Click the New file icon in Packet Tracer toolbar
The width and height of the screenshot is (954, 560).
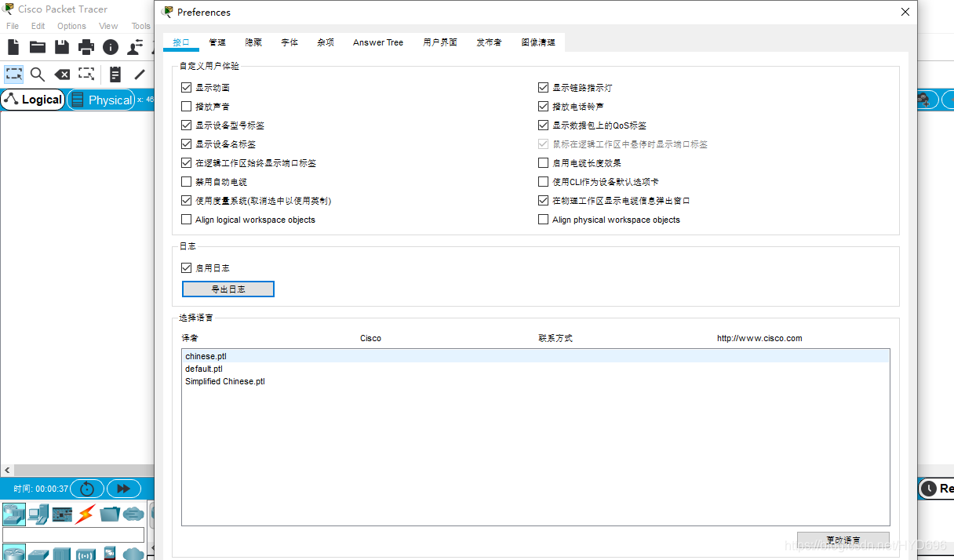[x=13, y=47]
